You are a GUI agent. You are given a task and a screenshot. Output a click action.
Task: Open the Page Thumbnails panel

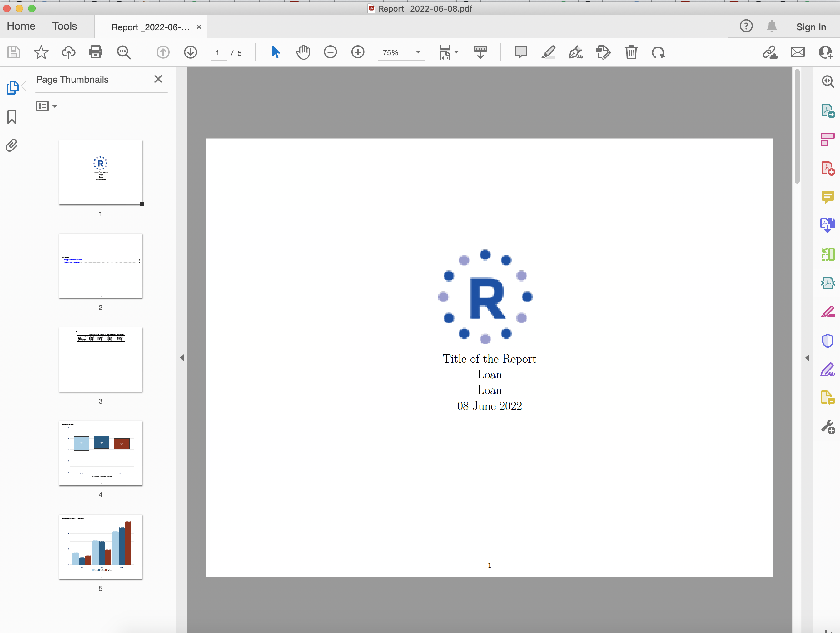pos(12,87)
